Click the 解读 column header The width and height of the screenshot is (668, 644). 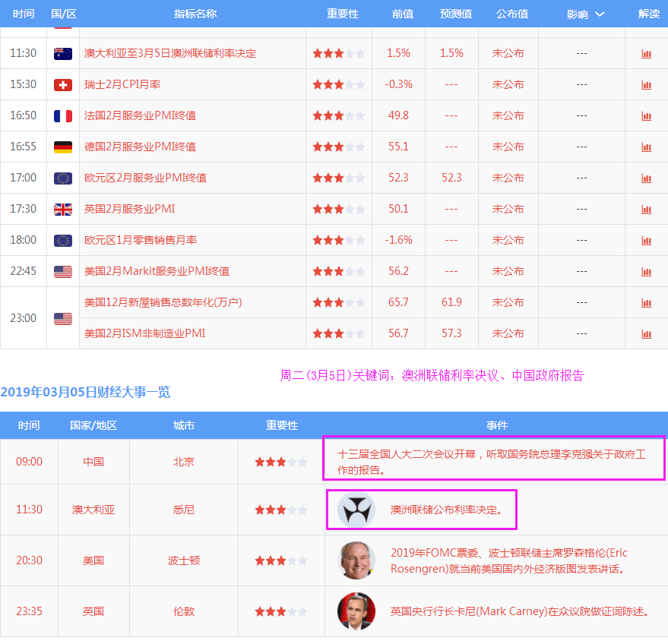[x=648, y=14]
